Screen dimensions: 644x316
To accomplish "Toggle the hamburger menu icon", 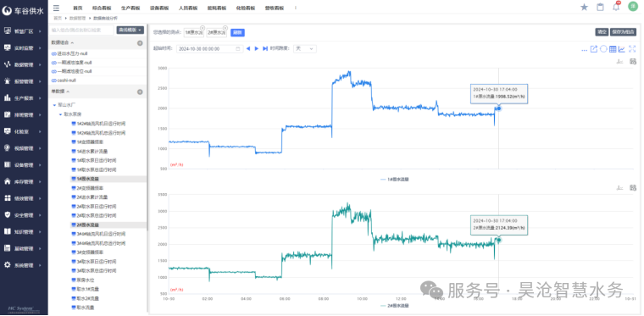I will coord(56,8).
